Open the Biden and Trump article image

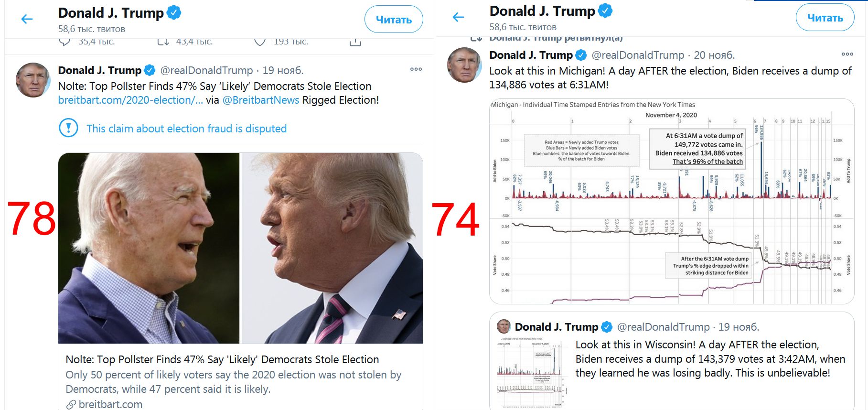tap(240, 248)
